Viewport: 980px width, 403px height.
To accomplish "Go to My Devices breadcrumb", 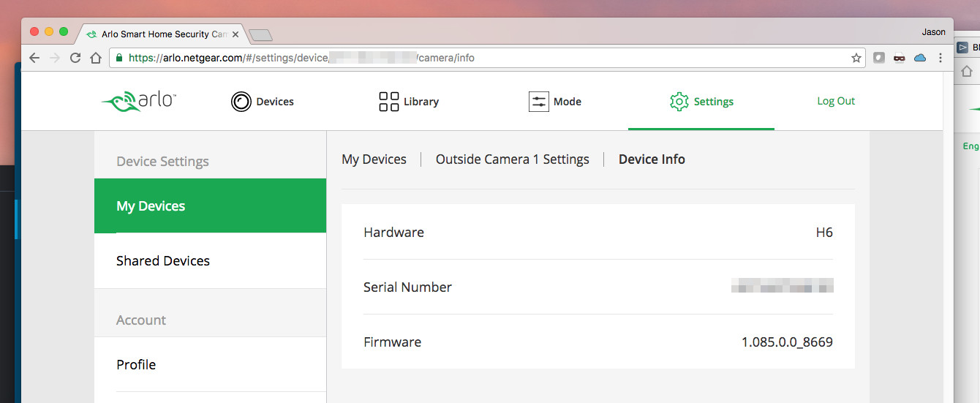I will point(374,159).
